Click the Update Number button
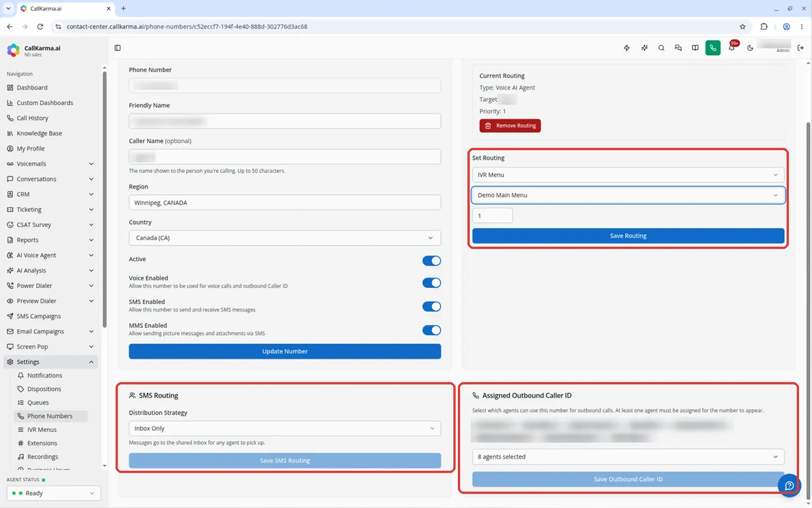This screenshot has width=812, height=508. (285, 351)
